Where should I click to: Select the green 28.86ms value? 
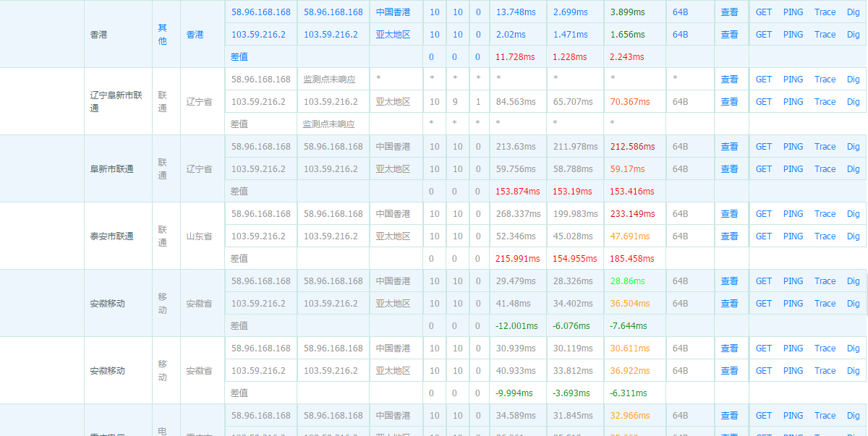629,281
